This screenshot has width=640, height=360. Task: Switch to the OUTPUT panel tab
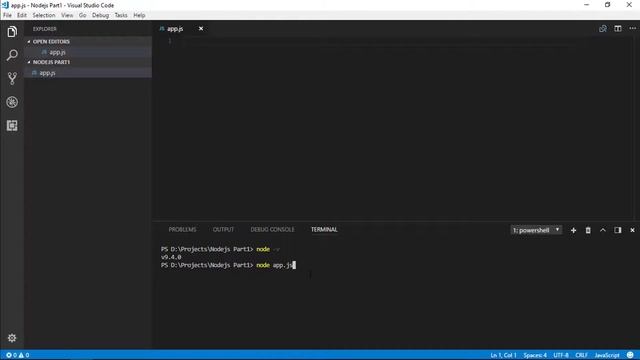click(x=223, y=230)
